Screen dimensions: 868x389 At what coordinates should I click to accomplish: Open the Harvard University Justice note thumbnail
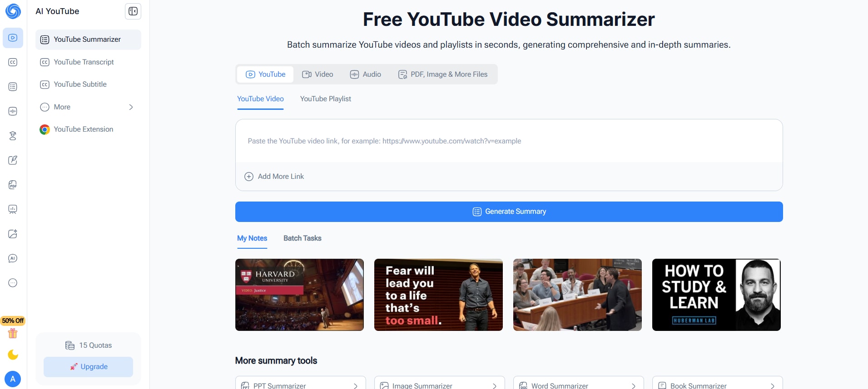[299, 295]
